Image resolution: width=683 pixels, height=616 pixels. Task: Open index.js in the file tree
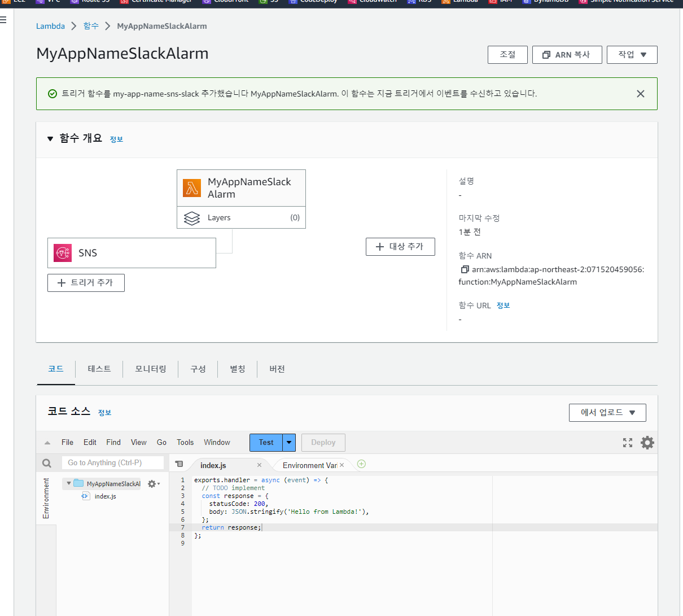(x=106, y=496)
